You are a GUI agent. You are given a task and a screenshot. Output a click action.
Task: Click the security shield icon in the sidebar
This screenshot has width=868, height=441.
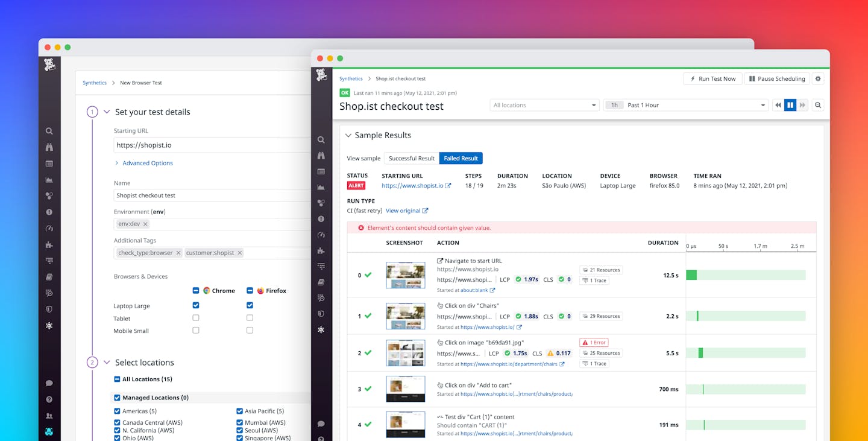click(x=321, y=314)
